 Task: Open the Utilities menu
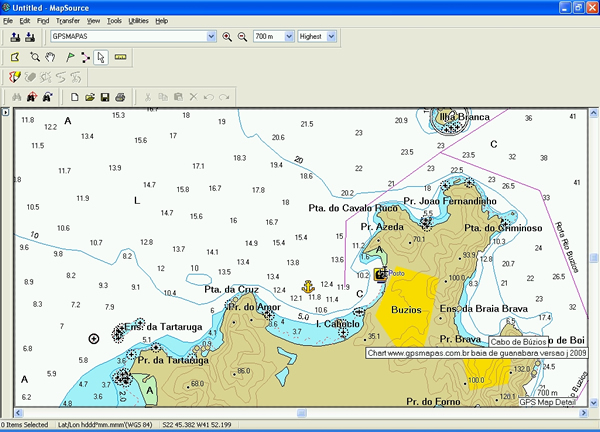pyautogui.click(x=138, y=20)
